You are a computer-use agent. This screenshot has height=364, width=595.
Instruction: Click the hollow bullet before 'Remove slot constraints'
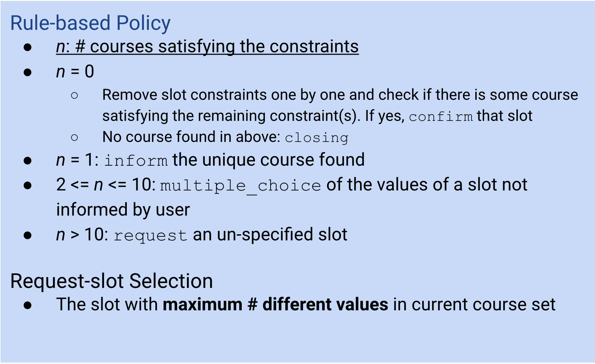pyautogui.click(x=74, y=95)
